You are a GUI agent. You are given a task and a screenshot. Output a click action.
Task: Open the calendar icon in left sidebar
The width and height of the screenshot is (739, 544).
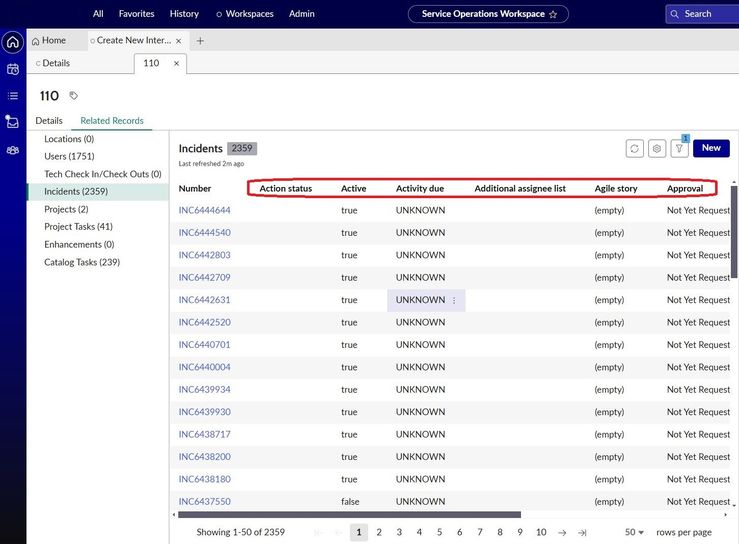point(13,69)
